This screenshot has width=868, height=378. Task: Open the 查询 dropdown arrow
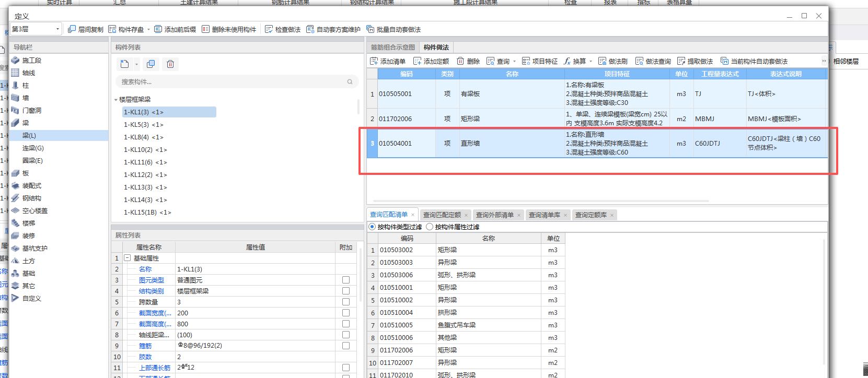[514, 62]
